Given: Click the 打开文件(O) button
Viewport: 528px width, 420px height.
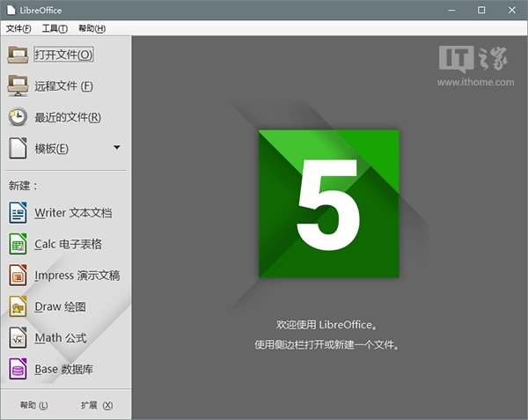Looking at the screenshot, I should (63, 55).
